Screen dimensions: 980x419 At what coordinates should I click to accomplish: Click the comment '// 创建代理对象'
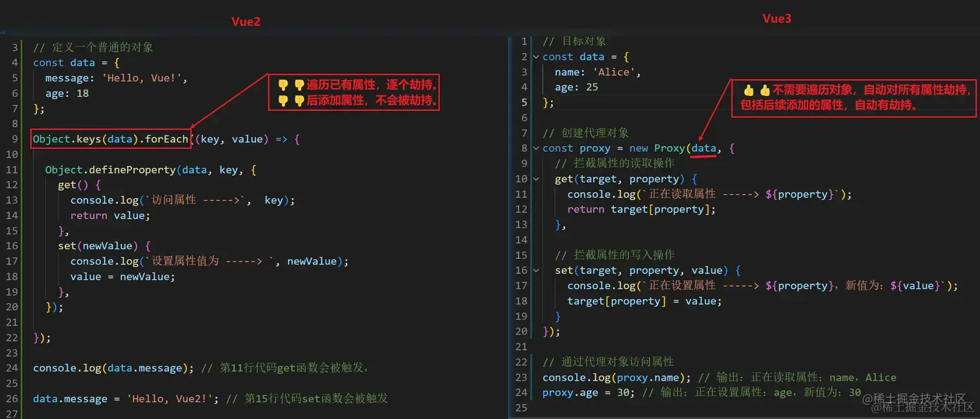coord(585,133)
